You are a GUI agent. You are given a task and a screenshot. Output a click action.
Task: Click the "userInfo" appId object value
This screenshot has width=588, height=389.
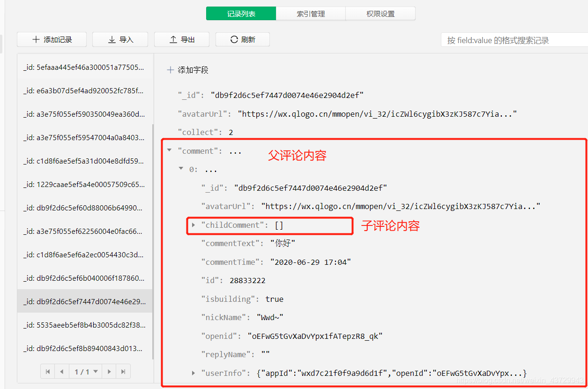point(392,373)
